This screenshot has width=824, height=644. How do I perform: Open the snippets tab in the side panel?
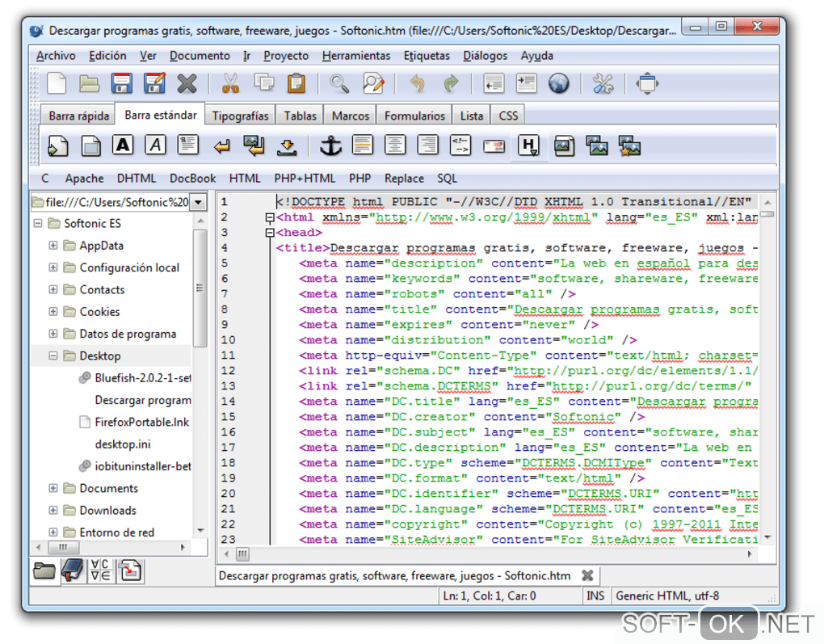pyautogui.click(x=130, y=570)
